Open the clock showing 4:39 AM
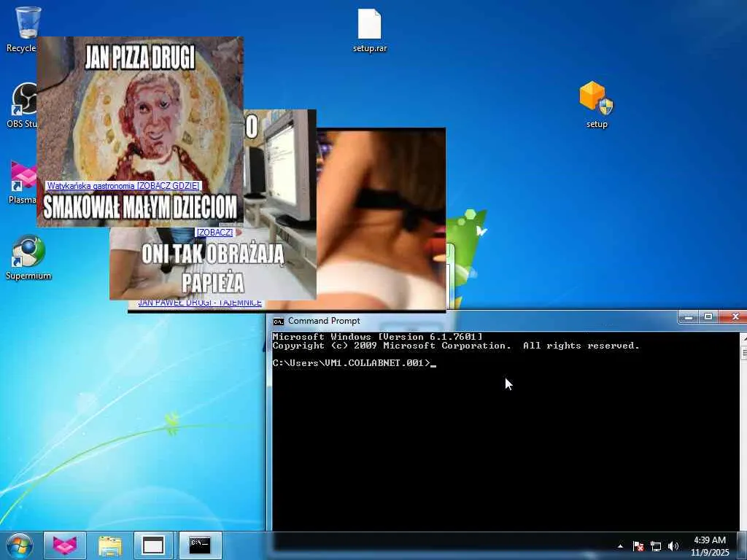Viewport: 747px width, 560px height. 710,546
